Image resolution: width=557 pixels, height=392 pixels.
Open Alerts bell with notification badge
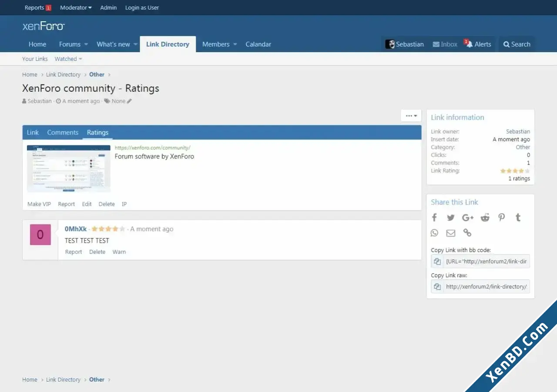(x=478, y=44)
